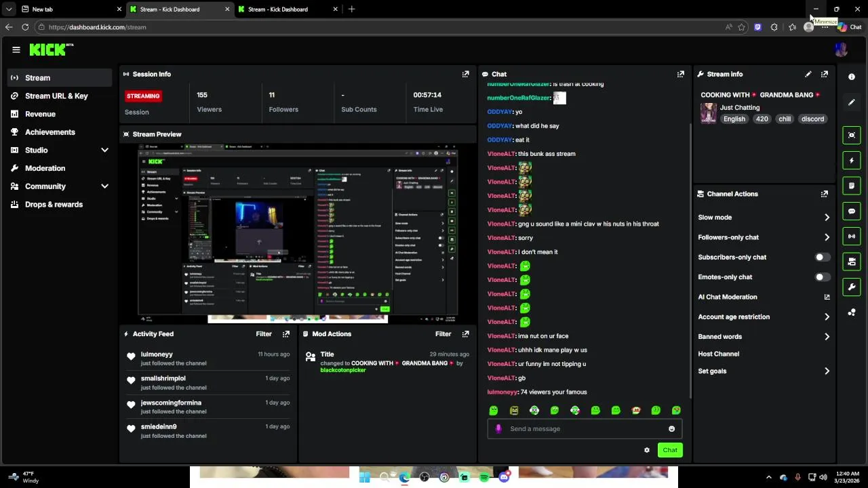This screenshot has width=868, height=488.
Task: Focus the Send a message field
Action: pos(585,428)
